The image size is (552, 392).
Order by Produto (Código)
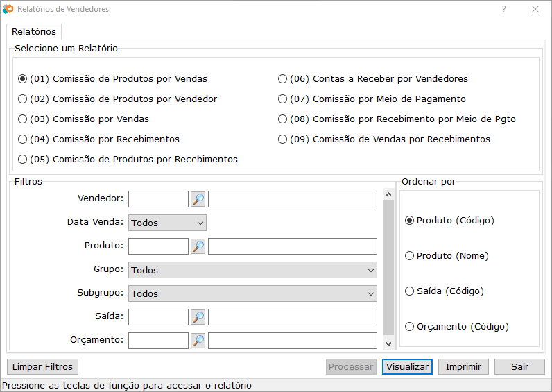tap(449, 221)
